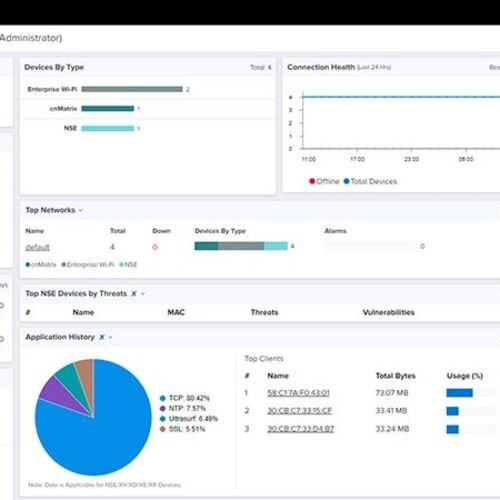
Task: Toggle TCP 80.42% pie legend entry
Action: [185, 398]
